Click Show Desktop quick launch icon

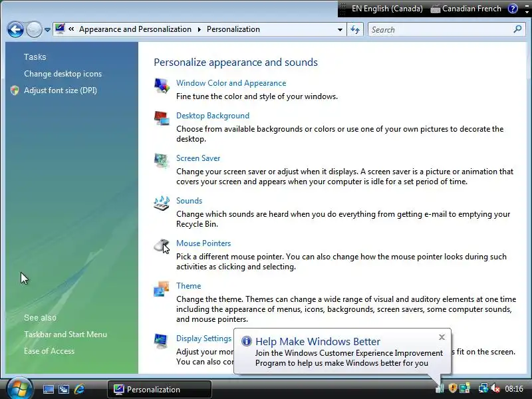pos(48,389)
